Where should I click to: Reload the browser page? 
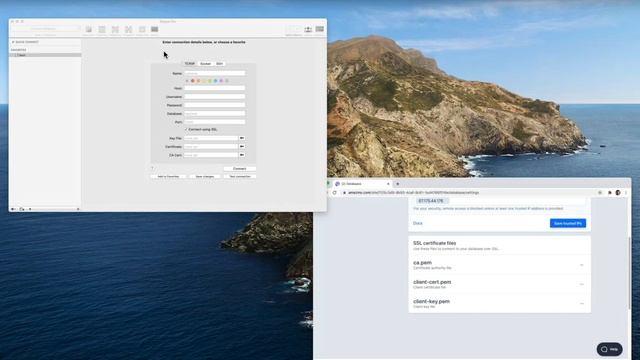tap(335, 193)
